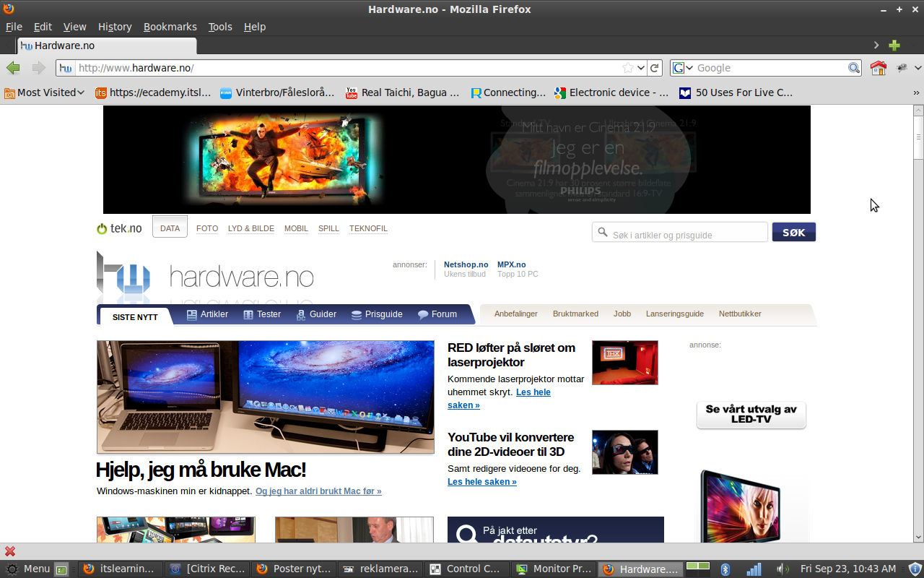
Task: Open the View menu
Action: tap(74, 27)
